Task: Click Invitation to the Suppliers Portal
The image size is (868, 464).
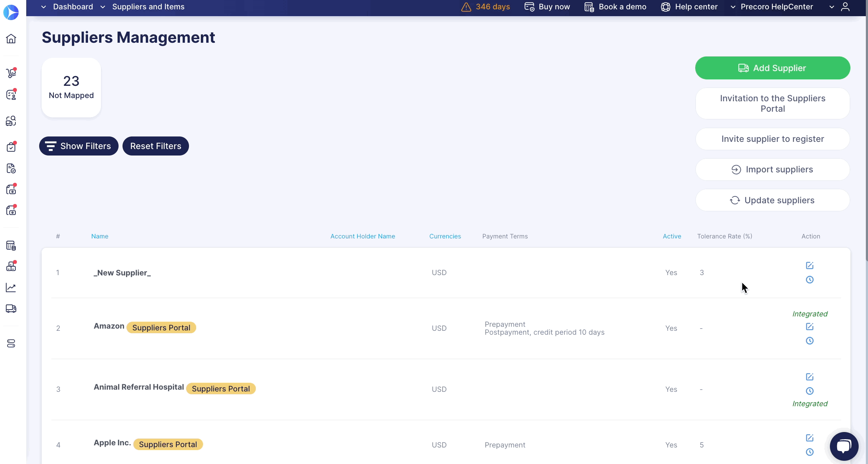Action: coord(772,103)
